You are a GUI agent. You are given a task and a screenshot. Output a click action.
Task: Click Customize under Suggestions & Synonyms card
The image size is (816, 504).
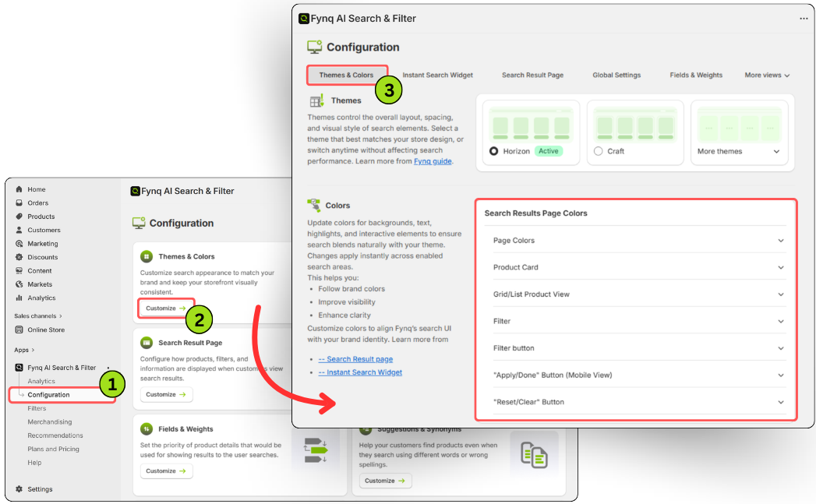point(385,481)
